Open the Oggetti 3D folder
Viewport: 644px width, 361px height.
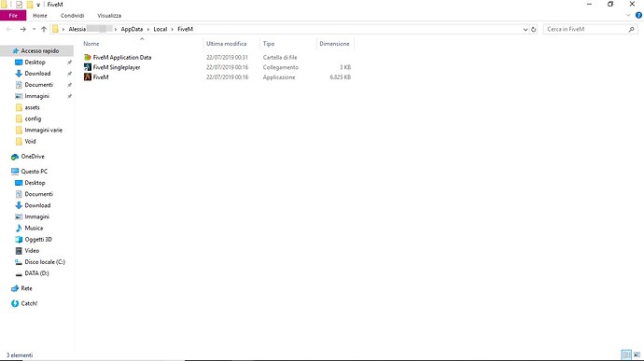pyautogui.click(x=38, y=240)
